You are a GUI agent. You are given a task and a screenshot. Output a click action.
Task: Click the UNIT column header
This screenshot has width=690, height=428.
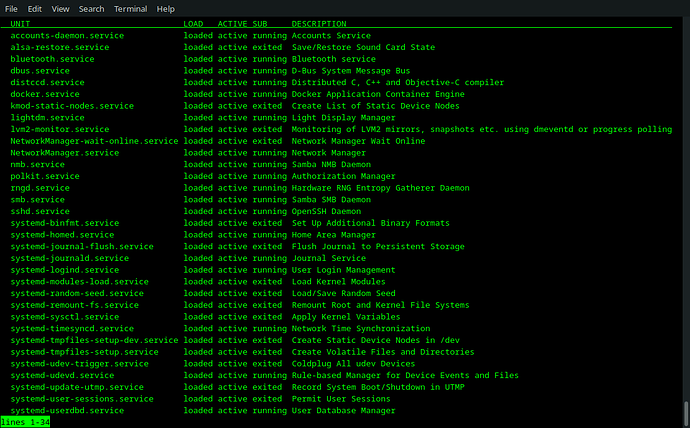20,24
